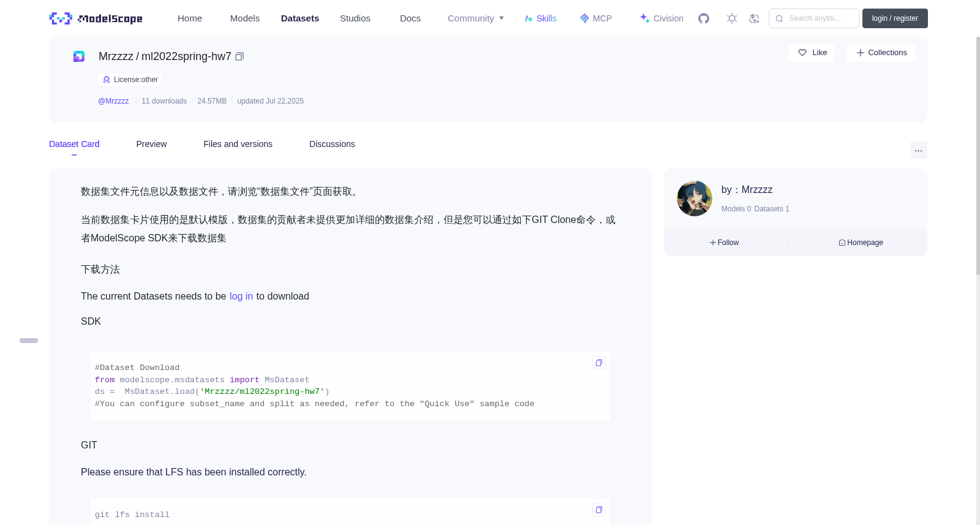Screen dimensions: 980x525
Task: Click the 'GIT' heading
Action: [x=89, y=445]
